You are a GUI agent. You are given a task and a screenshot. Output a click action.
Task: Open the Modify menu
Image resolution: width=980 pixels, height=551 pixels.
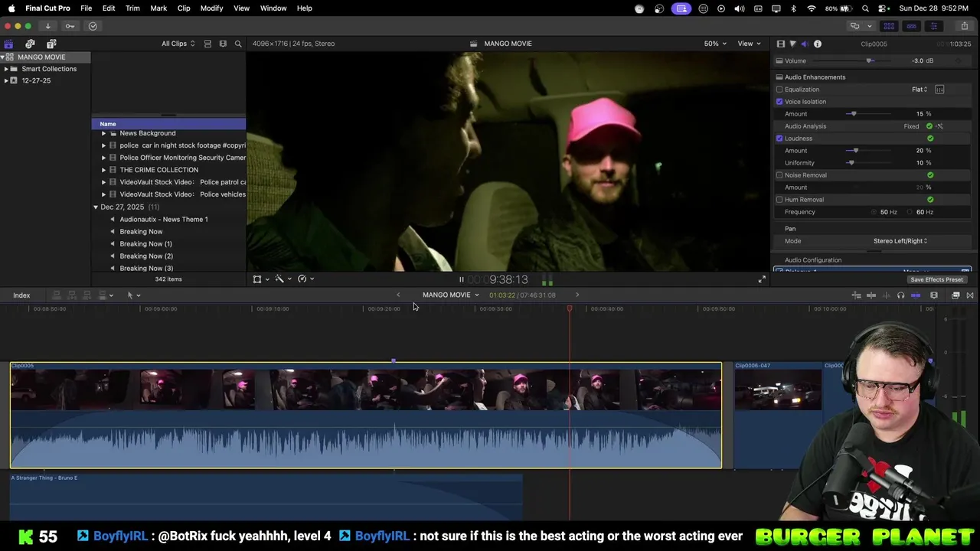tap(211, 8)
